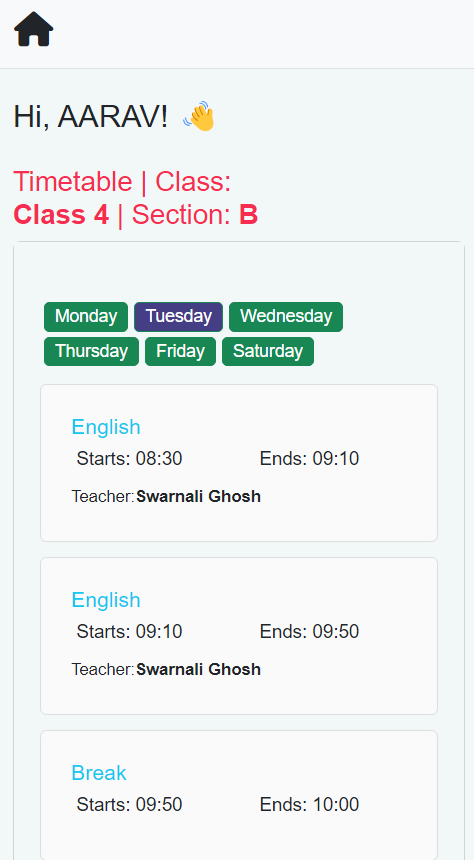Click the Ends: 09:10 time text
The image size is (474, 860).
pyautogui.click(x=309, y=459)
